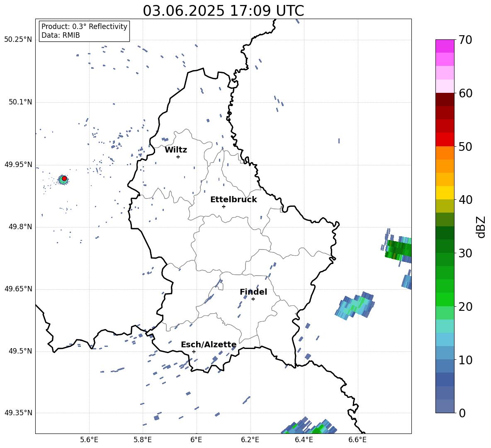This screenshot has width=491, height=448.
Task: Click the 49.35°N latitude label
Action: coord(18,413)
